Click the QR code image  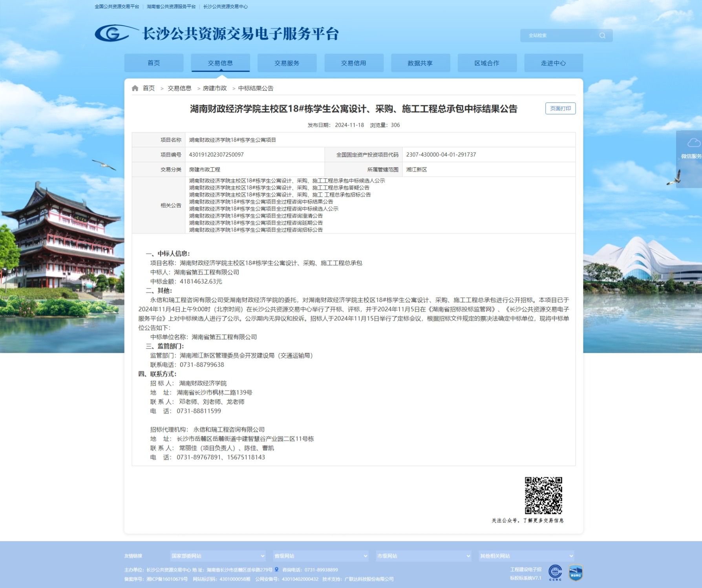[543, 495]
